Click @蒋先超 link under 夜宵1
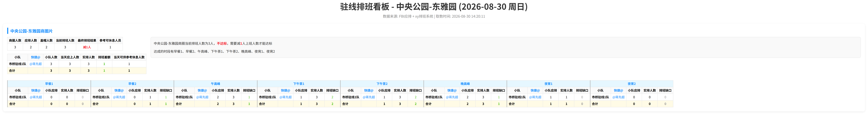 (x=535, y=97)
